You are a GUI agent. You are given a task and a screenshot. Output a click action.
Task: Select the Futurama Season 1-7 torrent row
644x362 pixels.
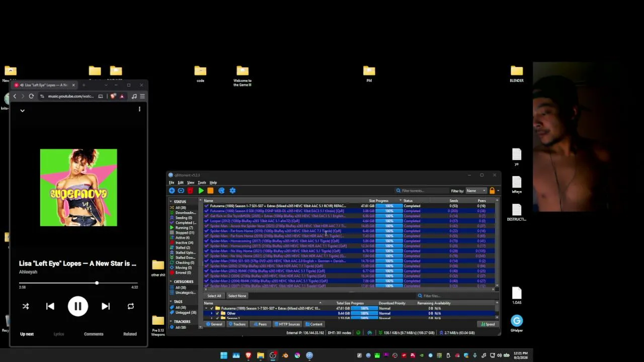click(349, 206)
